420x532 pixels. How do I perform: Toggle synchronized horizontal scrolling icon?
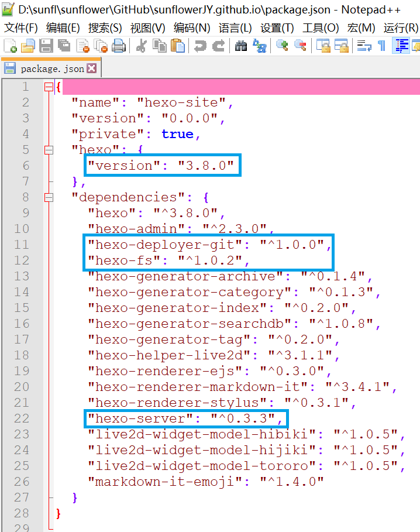coord(342,46)
